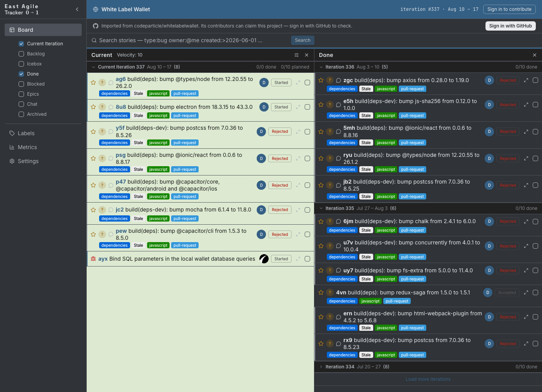Load more iterations link

point(428,379)
